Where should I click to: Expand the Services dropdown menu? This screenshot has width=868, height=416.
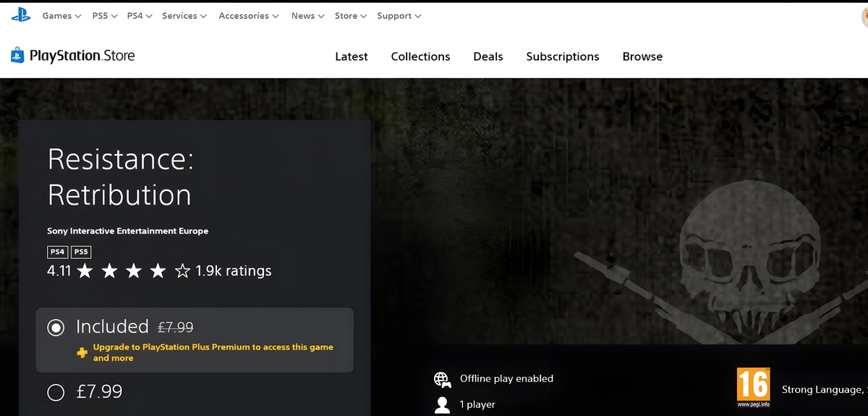pyautogui.click(x=184, y=16)
